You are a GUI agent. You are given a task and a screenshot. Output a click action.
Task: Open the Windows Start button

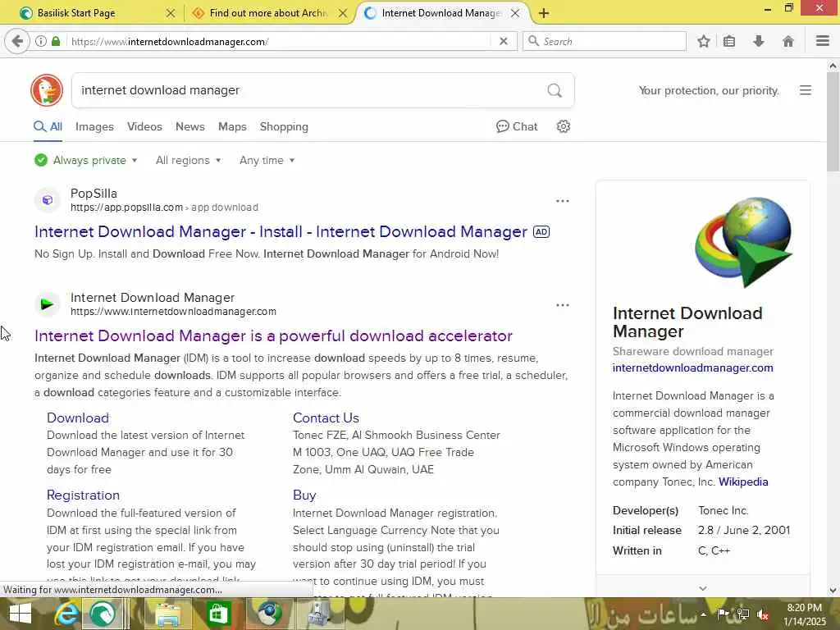tap(20, 614)
